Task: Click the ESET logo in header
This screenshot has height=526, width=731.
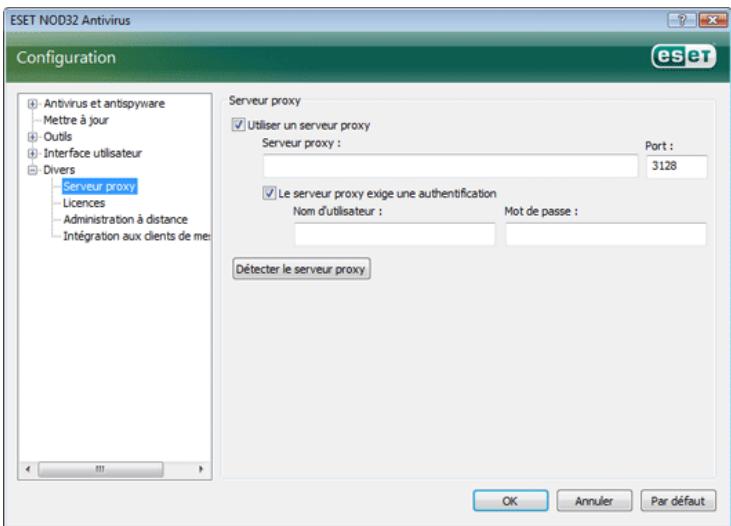Action: 683,56
